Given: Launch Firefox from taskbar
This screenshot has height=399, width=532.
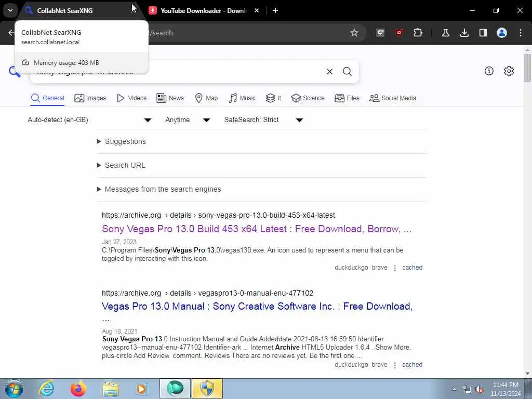Looking at the screenshot, I should pos(78,389).
